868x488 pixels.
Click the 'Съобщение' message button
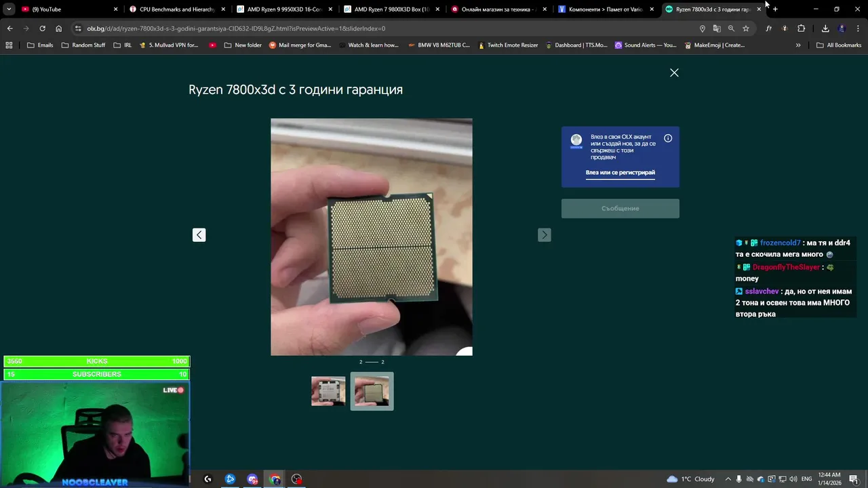coord(620,208)
